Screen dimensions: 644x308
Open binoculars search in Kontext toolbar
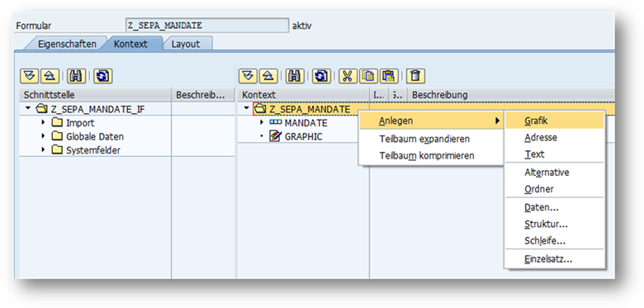294,76
